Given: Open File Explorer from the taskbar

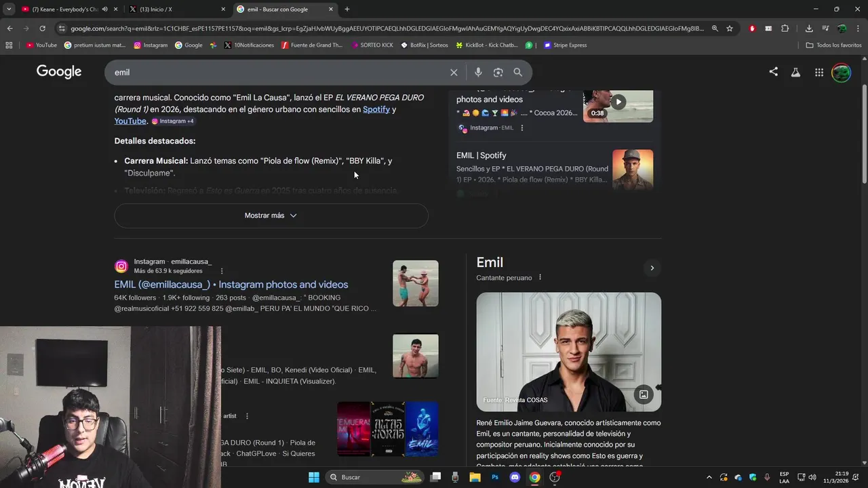Looking at the screenshot, I should tap(475, 477).
